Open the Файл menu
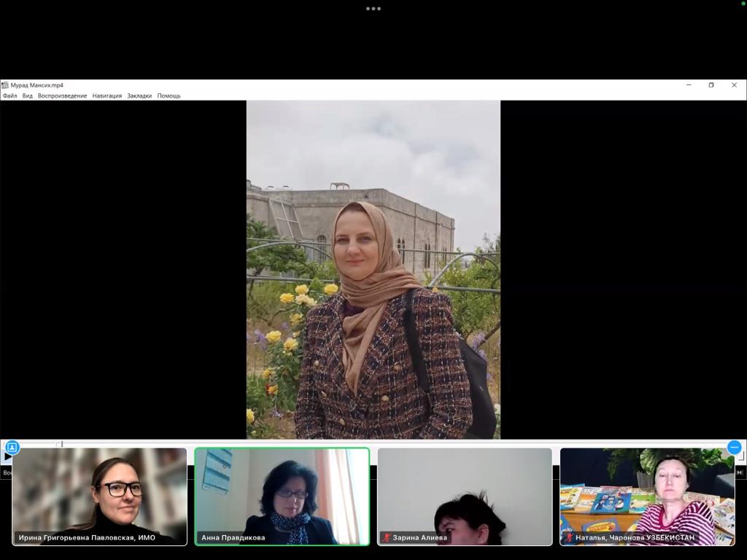Screen dimensions: 747x560 (x=9, y=96)
